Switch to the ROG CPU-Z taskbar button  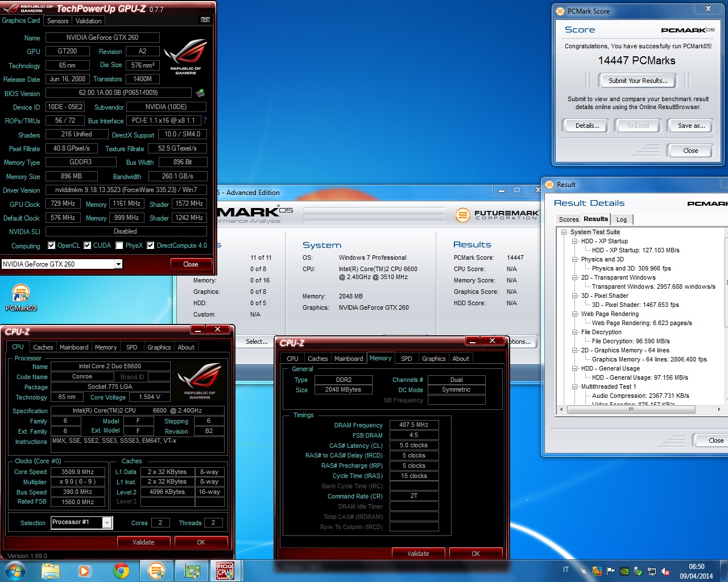click(226, 571)
